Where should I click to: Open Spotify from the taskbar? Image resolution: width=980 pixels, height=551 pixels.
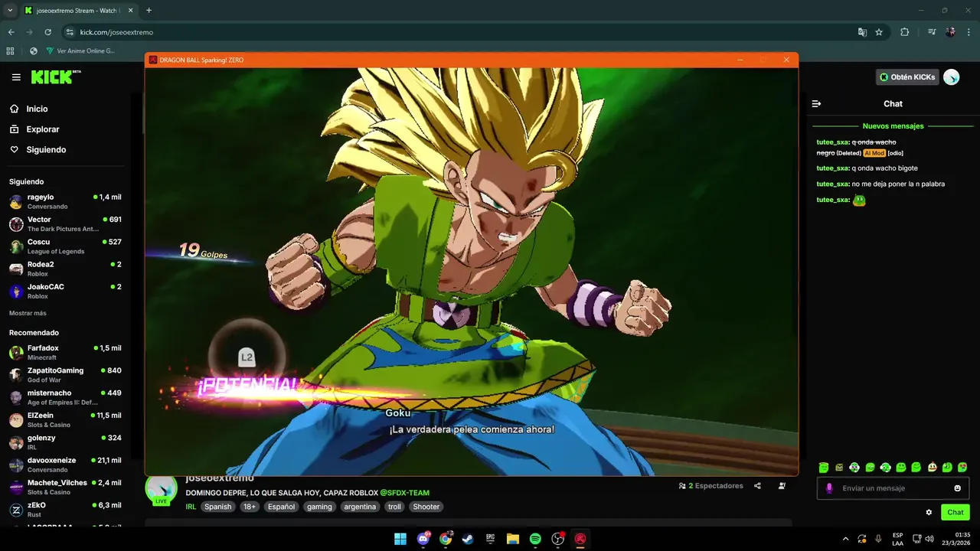[x=535, y=539]
